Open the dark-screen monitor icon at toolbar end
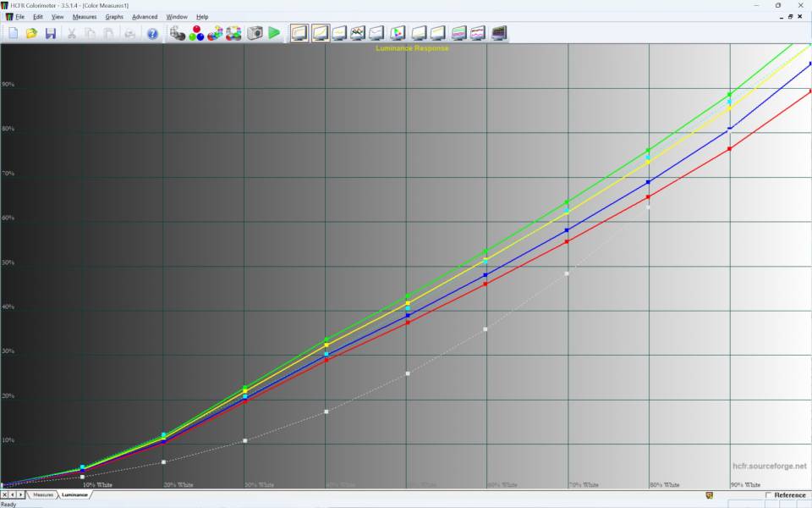 [499, 33]
